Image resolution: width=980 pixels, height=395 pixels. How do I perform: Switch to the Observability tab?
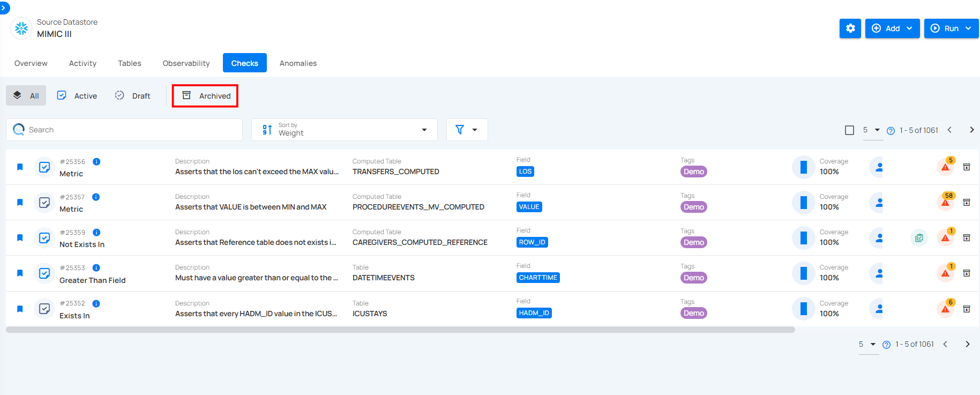point(186,63)
